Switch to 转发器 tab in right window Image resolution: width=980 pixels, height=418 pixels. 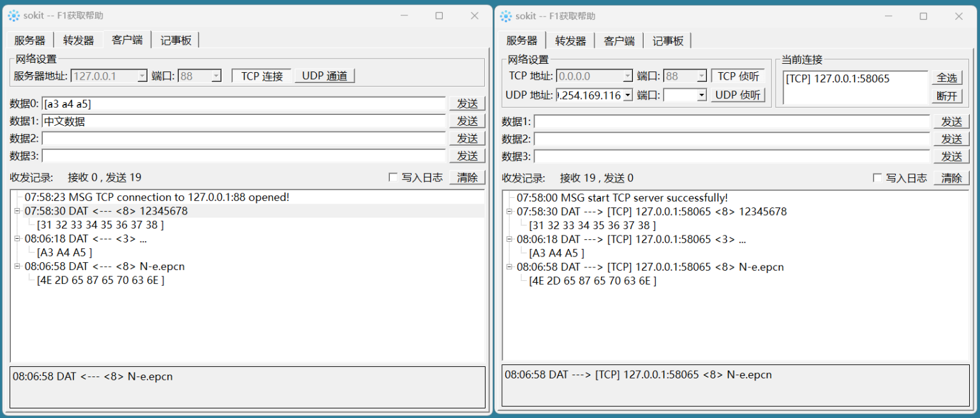[x=570, y=41]
